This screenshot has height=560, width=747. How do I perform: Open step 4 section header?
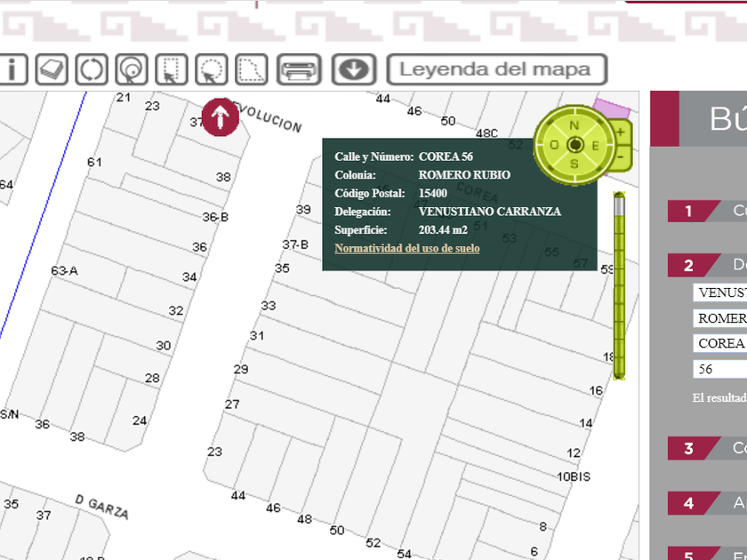click(x=707, y=503)
